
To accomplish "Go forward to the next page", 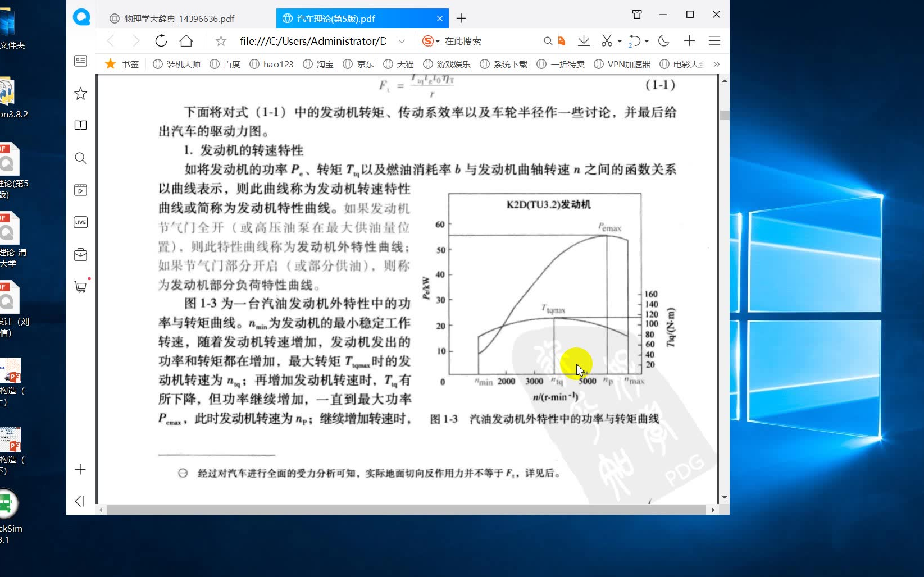I will point(135,41).
